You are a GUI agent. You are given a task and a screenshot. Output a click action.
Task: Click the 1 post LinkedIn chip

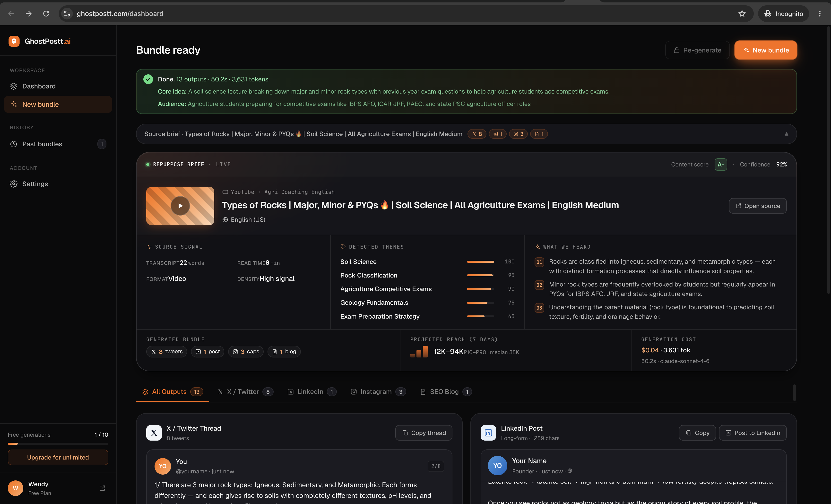208,352
